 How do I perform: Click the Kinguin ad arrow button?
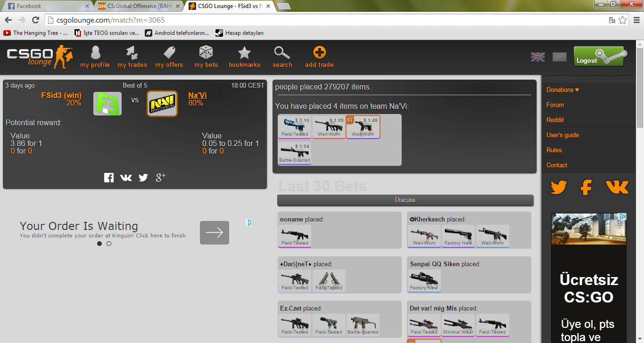[x=215, y=233]
